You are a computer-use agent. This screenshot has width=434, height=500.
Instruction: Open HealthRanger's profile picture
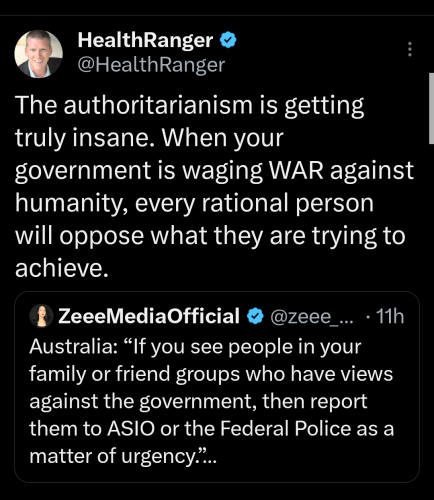click(x=39, y=54)
